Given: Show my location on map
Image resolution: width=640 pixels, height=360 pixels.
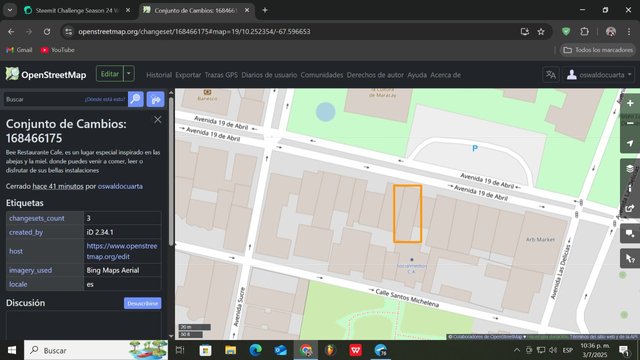Looking at the screenshot, I should click(630, 143).
